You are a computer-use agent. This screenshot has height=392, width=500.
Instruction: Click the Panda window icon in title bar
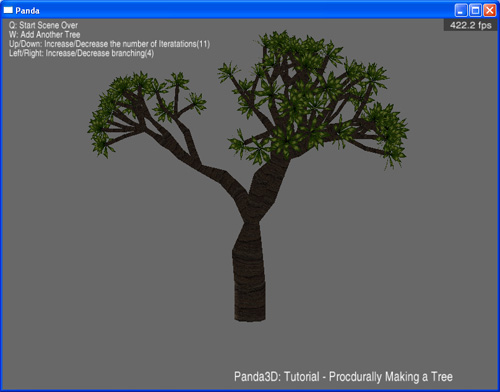(x=8, y=10)
